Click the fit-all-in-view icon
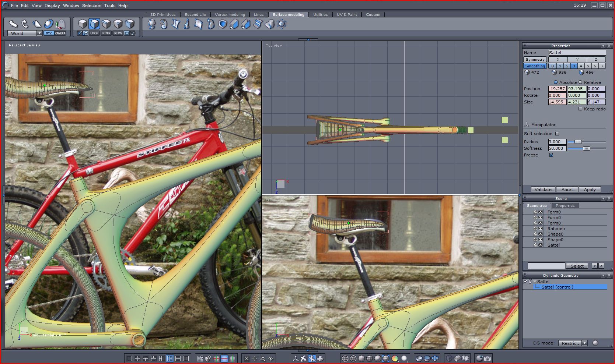This screenshot has height=364, width=615. (x=247, y=358)
